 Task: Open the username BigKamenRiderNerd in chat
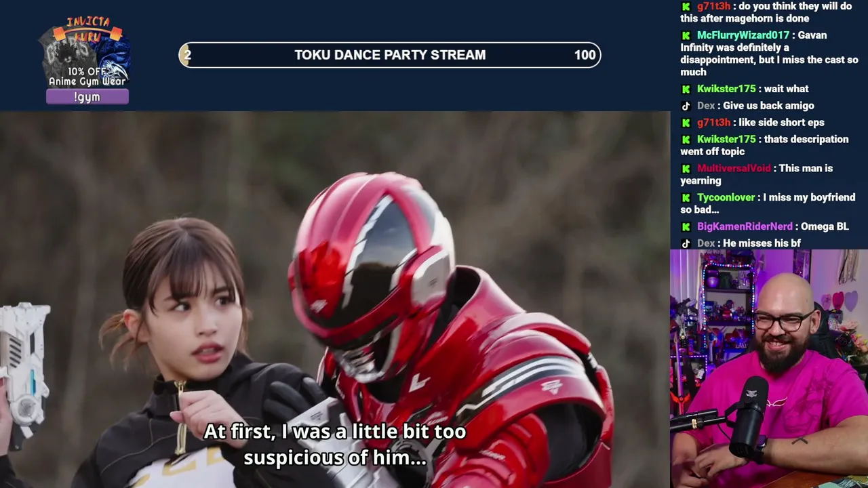[x=745, y=227]
